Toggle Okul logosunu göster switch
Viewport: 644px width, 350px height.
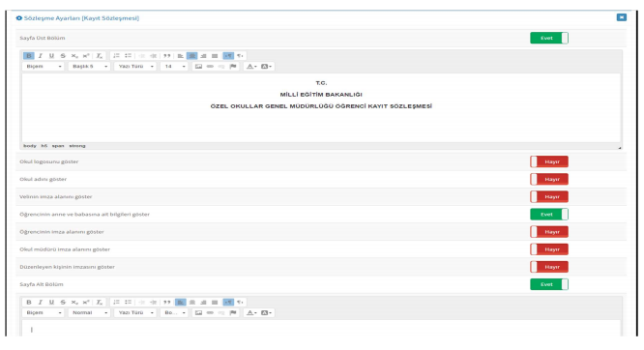click(x=549, y=161)
